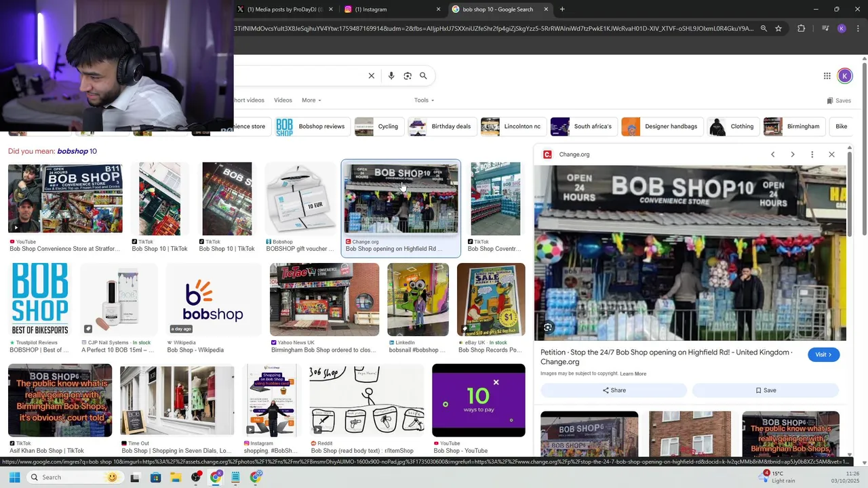Open the YouTube '10 ways to pay' image
Image resolution: width=868 pixels, height=488 pixels.
tap(479, 400)
